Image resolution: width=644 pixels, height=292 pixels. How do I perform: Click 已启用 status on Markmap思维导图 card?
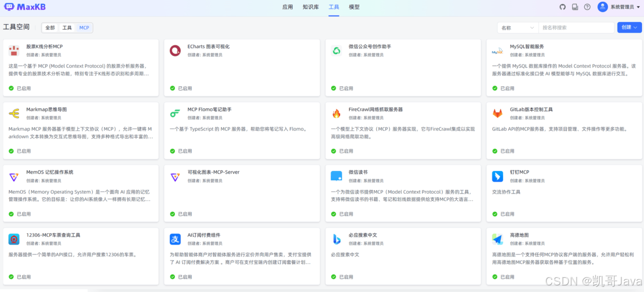click(24, 151)
